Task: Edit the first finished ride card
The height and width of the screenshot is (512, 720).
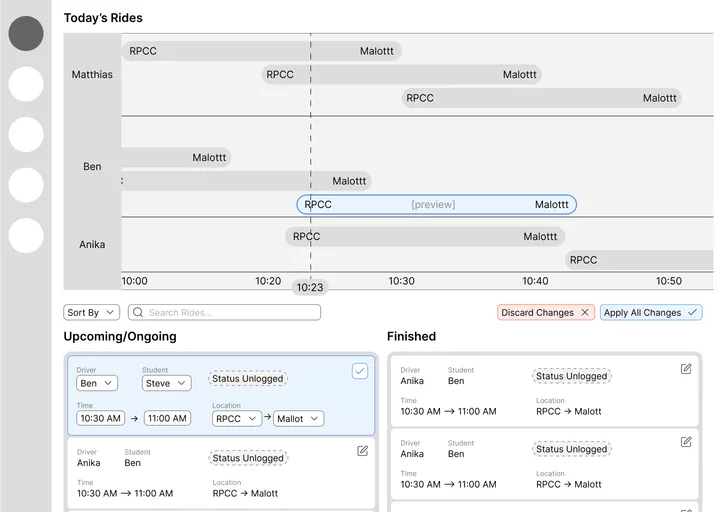Action: [x=686, y=369]
